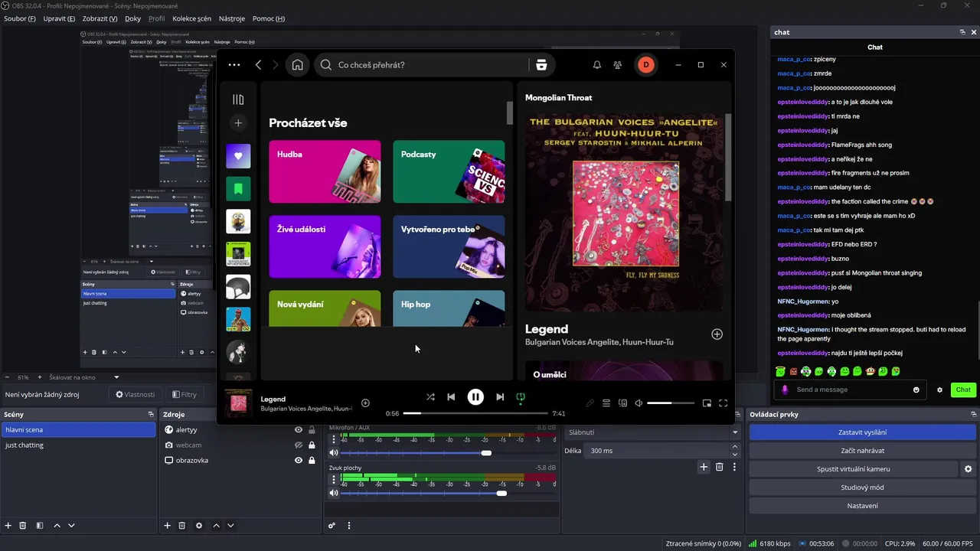The image size is (980, 551).
Task: Mute Mikrofon / AUX audio
Action: click(334, 453)
